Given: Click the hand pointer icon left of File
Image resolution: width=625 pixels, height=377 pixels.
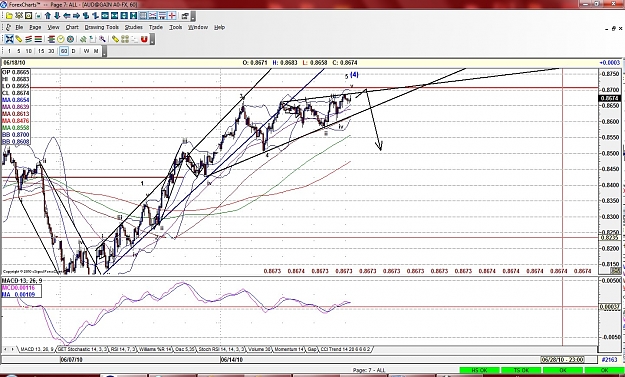Looking at the screenshot, I should click(8, 27).
